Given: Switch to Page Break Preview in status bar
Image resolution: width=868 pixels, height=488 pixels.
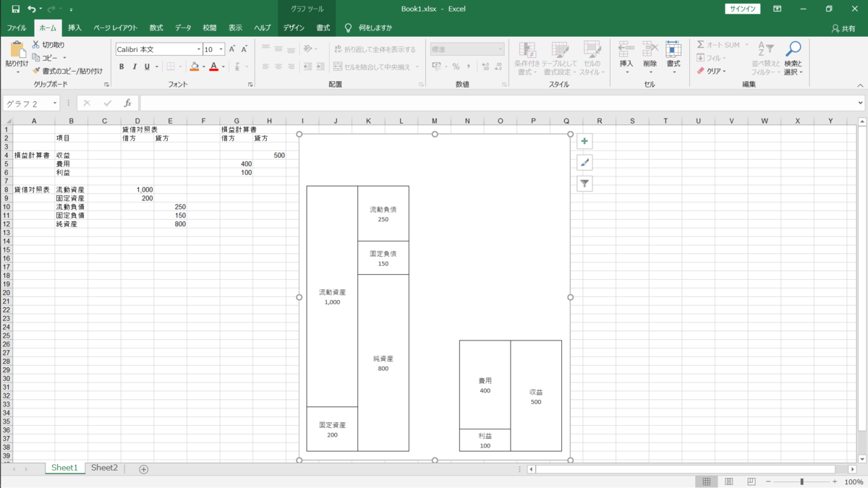Looking at the screenshot, I should pyautogui.click(x=751, y=481).
